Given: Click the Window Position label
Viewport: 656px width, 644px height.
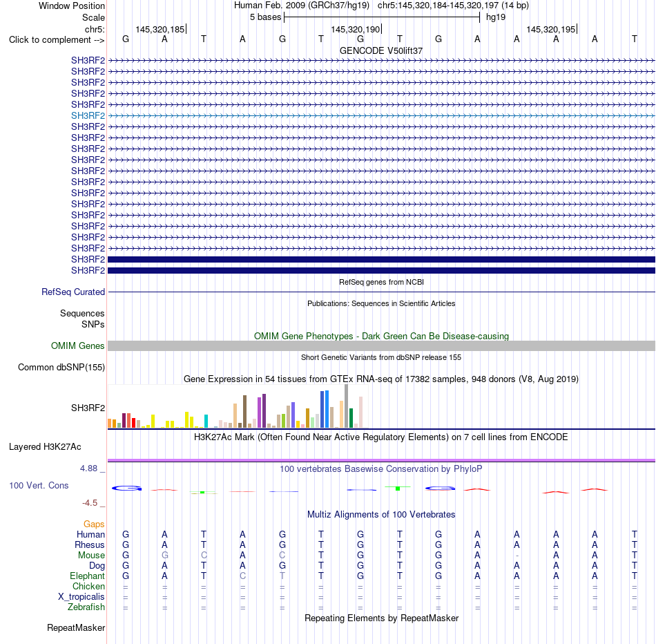Looking at the screenshot, I should pyautogui.click(x=72, y=6).
